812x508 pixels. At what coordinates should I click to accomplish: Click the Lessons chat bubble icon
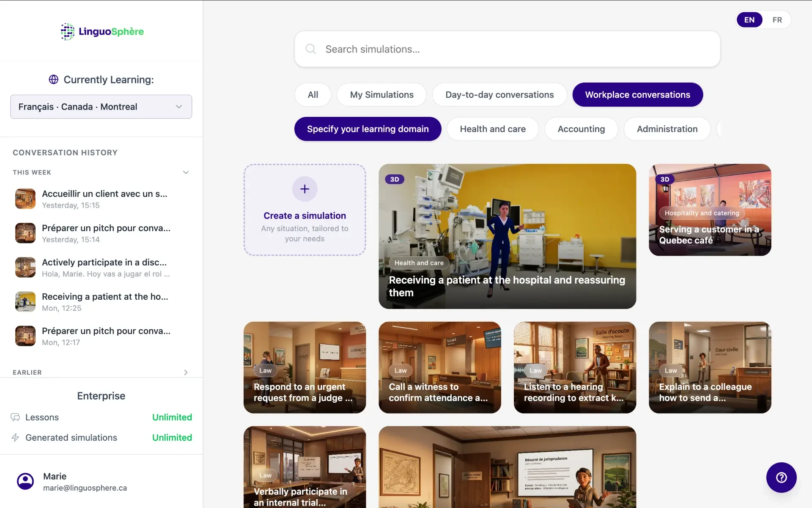point(15,417)
